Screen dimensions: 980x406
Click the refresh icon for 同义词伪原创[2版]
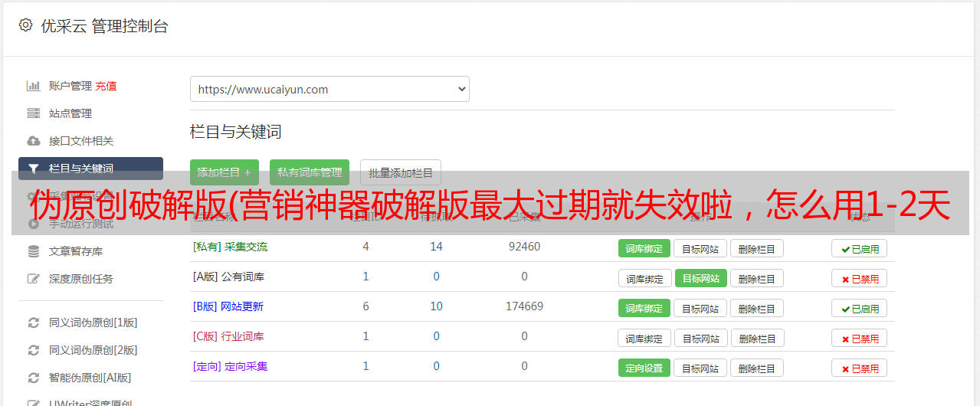pos(33,350)
